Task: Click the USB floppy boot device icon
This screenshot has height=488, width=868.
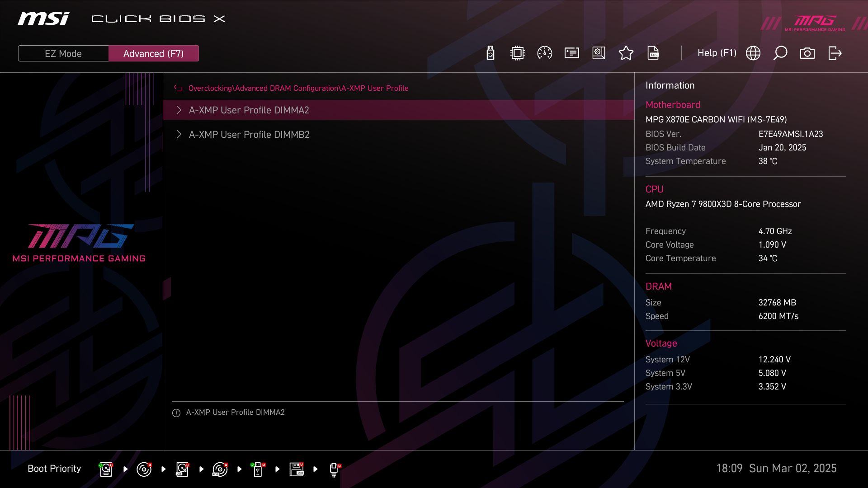Action: [x=297, y=469]
